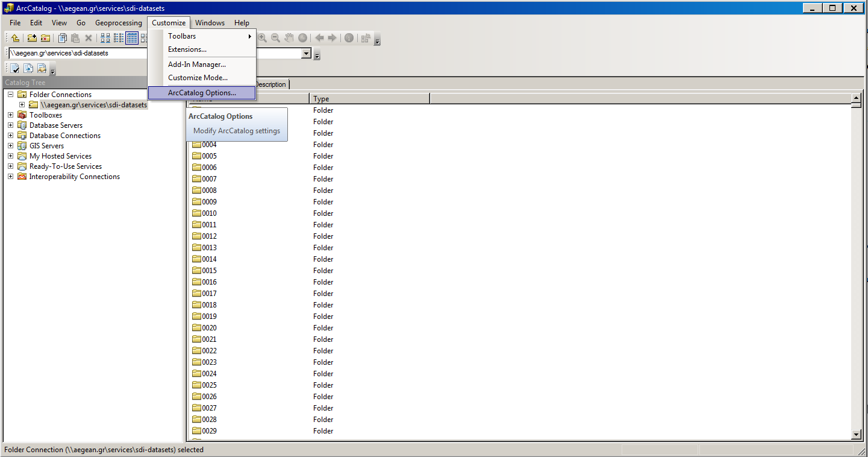Viewport: 868px width, 457px height.
Task: Click the Create Thumbnail icon
Action: point(366,38)
